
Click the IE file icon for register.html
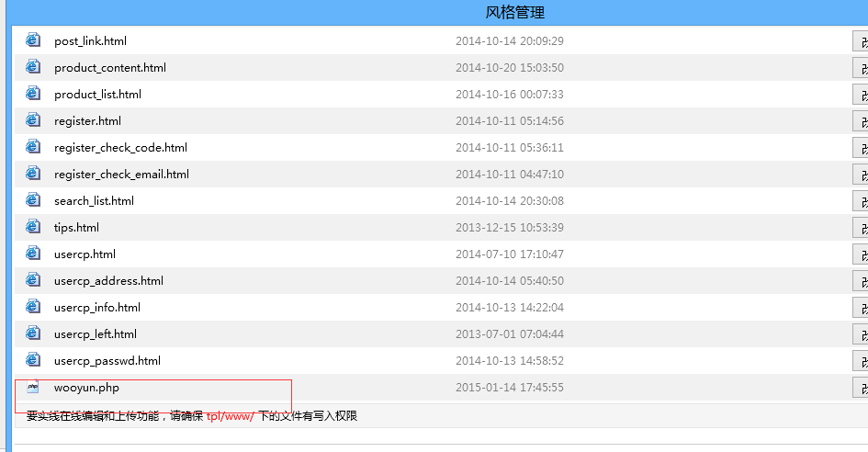(x=33, y=119)
